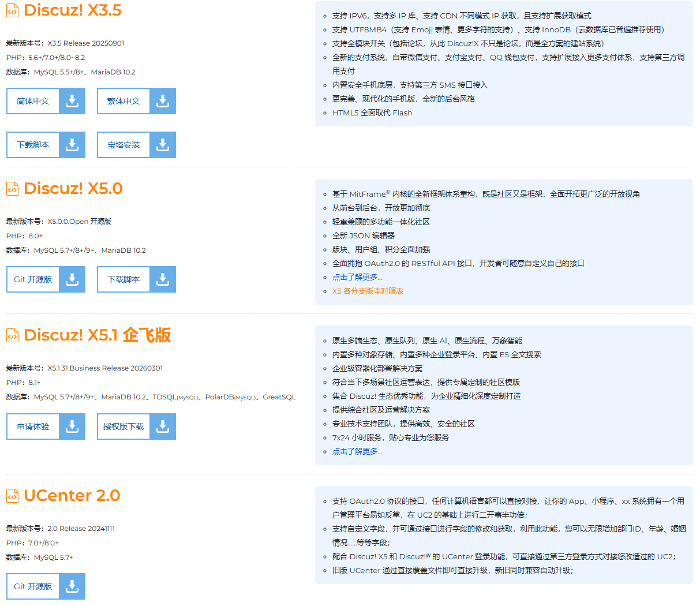
Task: Click download icon beside 简体中文 button
Action: click(x=72, y=101)
